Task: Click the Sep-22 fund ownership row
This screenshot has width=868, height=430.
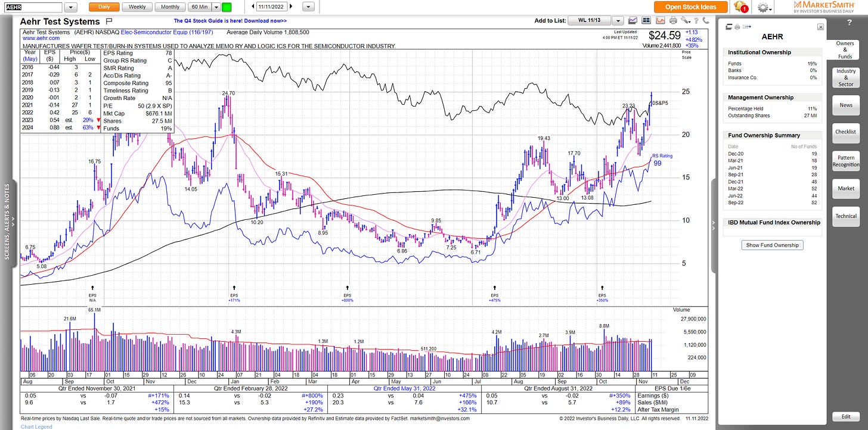Action: [773, 203]
